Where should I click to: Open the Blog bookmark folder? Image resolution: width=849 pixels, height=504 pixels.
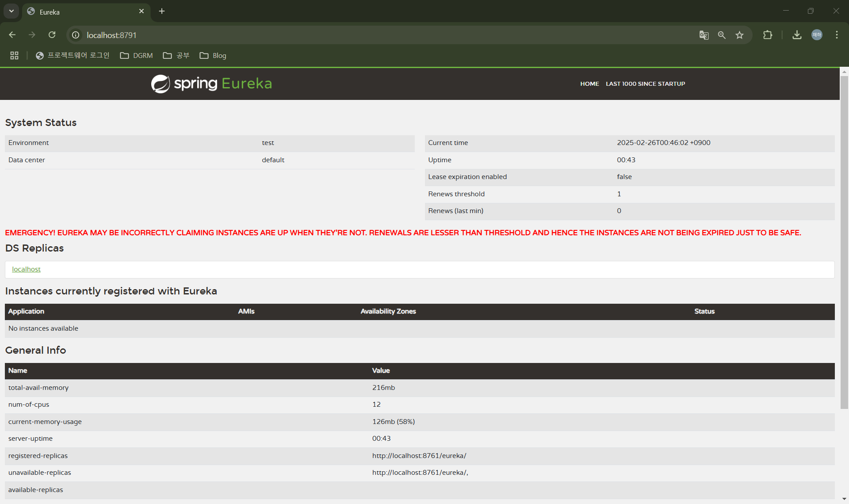pos(213,55)
